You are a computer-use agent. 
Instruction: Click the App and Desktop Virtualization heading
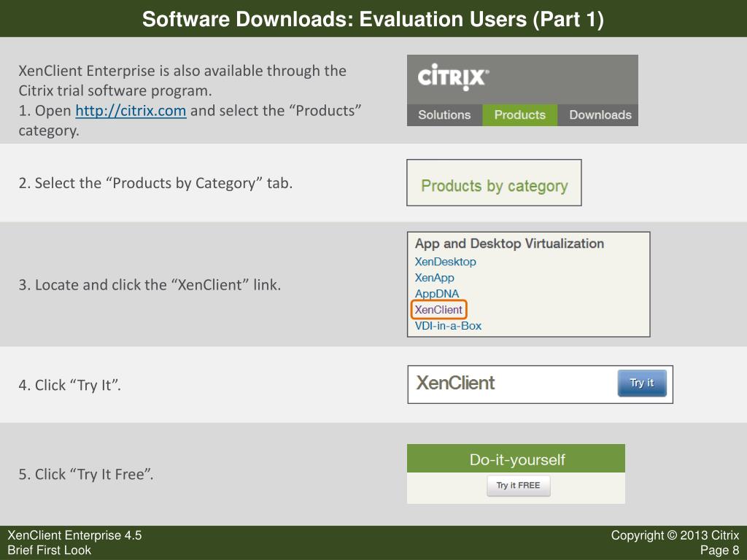pos(508,244)
